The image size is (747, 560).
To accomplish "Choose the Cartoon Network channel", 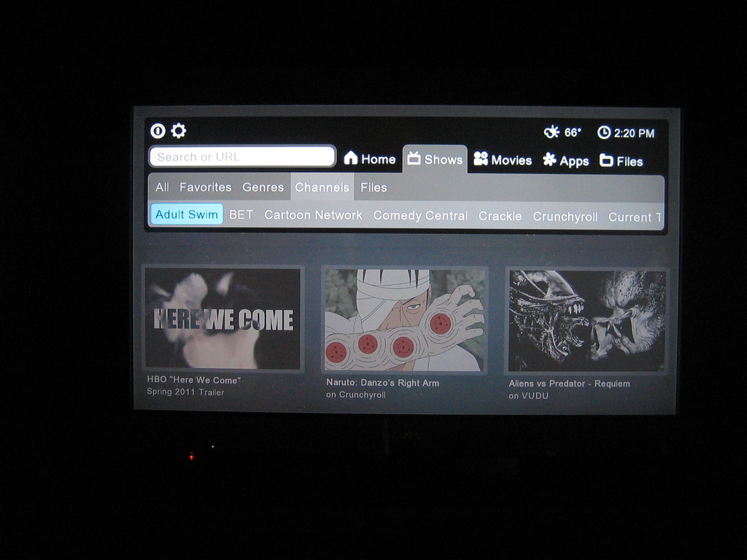I will point(314,215).
